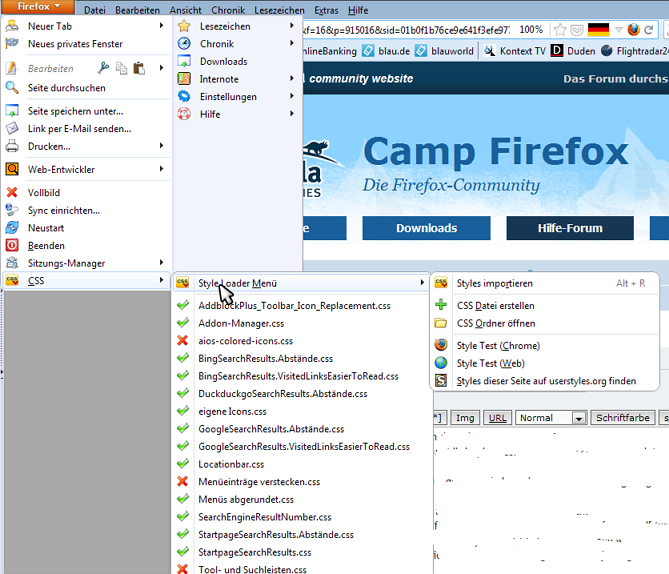This screenshot has height=574, width=669.
Task: Open the Extras menu
Action: click(326, 10)
